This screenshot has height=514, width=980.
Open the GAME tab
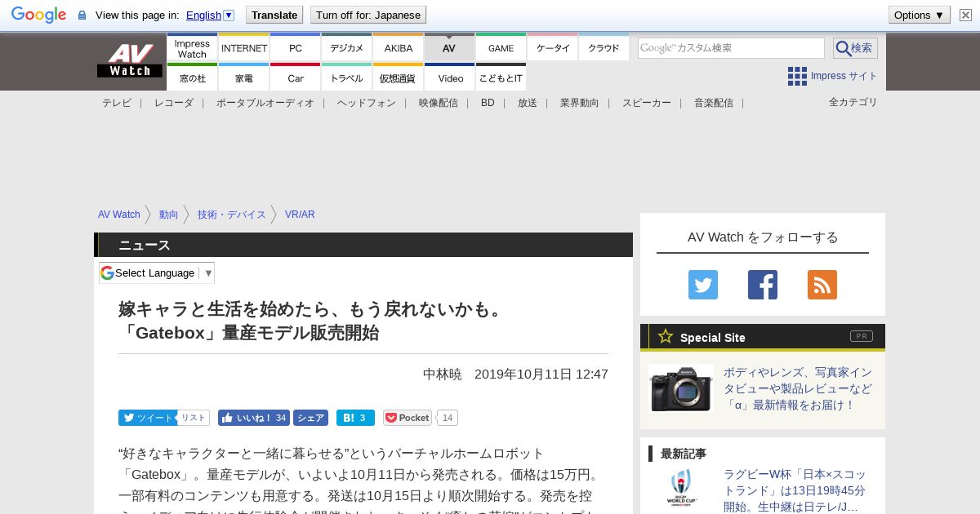[x=501, y=47]
